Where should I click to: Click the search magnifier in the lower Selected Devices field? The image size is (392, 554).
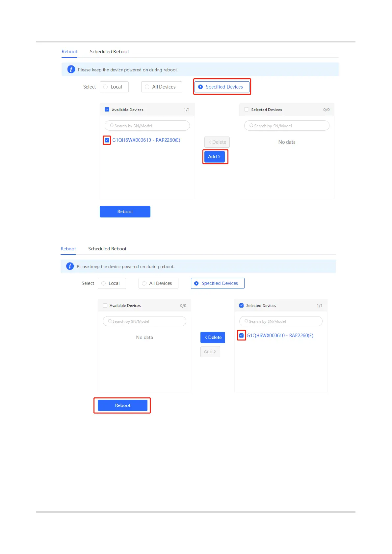(x=246, y=321)
